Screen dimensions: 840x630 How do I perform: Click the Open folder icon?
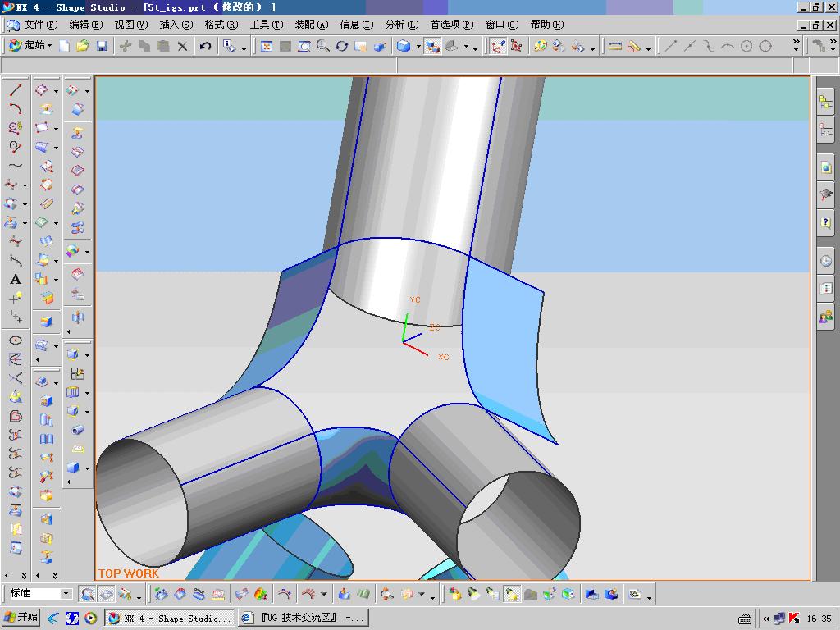coord(83,46)
